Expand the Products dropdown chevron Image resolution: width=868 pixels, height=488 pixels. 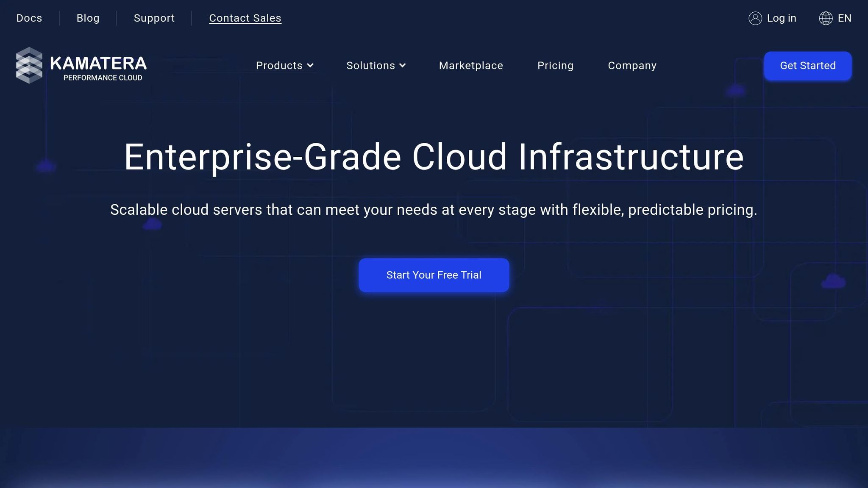tap(310, 66)
